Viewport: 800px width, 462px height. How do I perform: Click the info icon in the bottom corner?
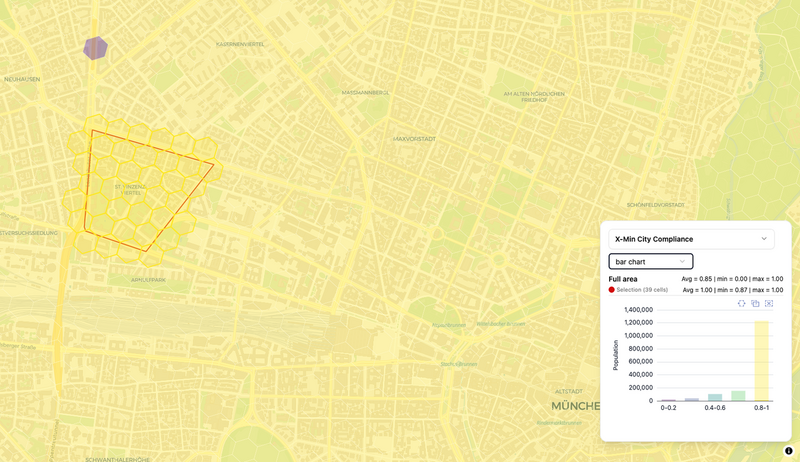click(788, 451)
